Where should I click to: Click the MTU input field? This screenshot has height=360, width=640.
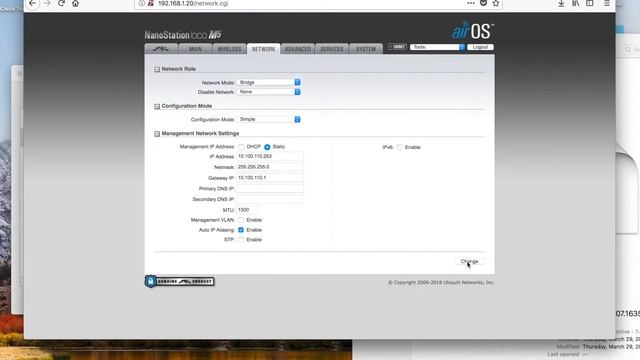(247, 210)
